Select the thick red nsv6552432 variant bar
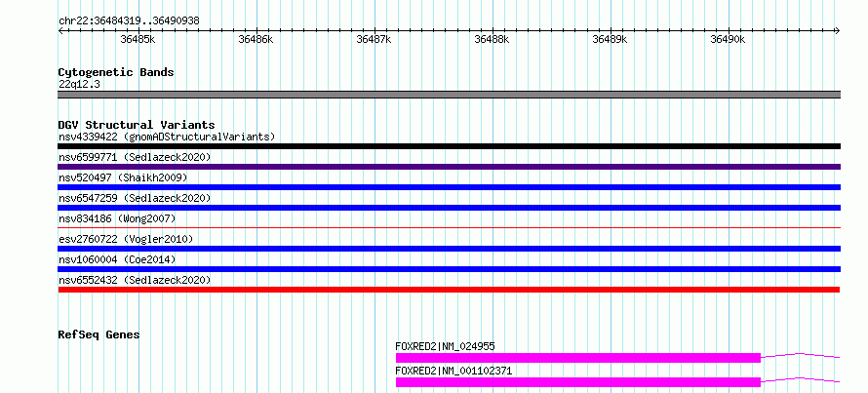868x393 pixels. pos(449,290)
